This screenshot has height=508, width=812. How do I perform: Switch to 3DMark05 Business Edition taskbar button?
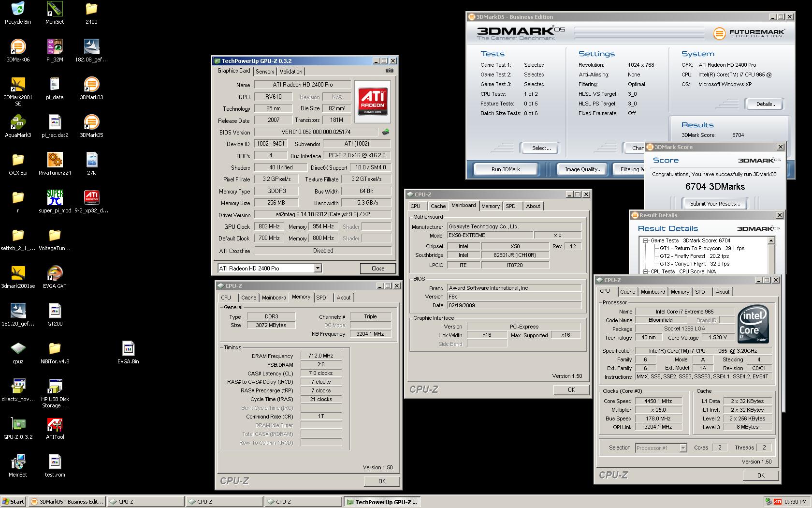[67, 502]
